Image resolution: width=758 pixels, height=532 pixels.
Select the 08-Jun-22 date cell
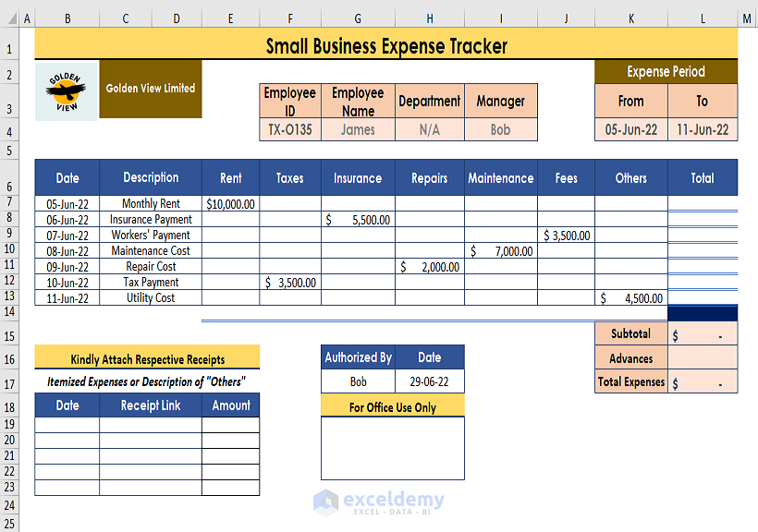coord(67,251)
